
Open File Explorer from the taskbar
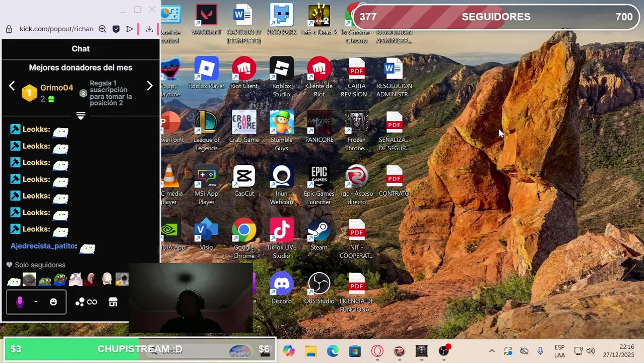[310, 351]
